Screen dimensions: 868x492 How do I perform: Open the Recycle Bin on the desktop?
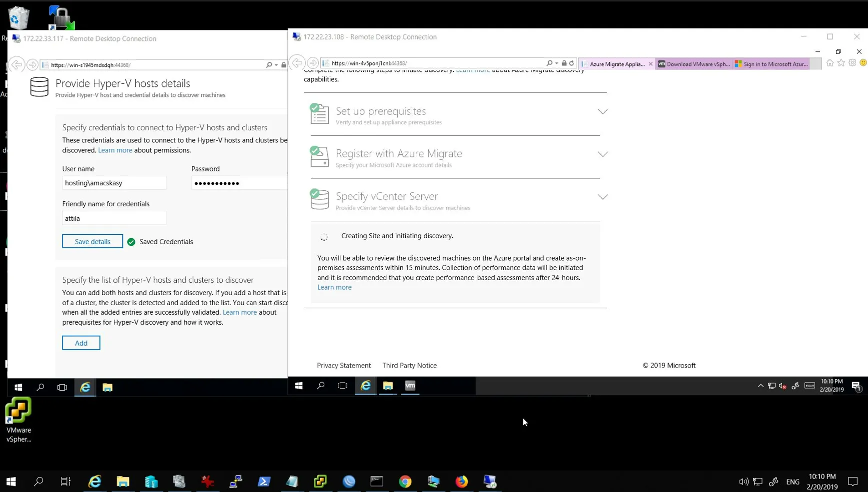click(19, 17)
